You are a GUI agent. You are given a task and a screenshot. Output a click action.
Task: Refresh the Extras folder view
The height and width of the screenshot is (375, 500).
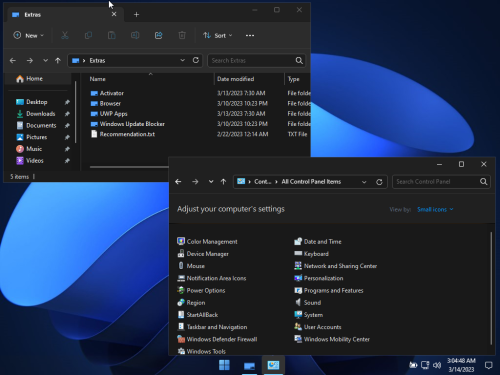pos(196,60)
